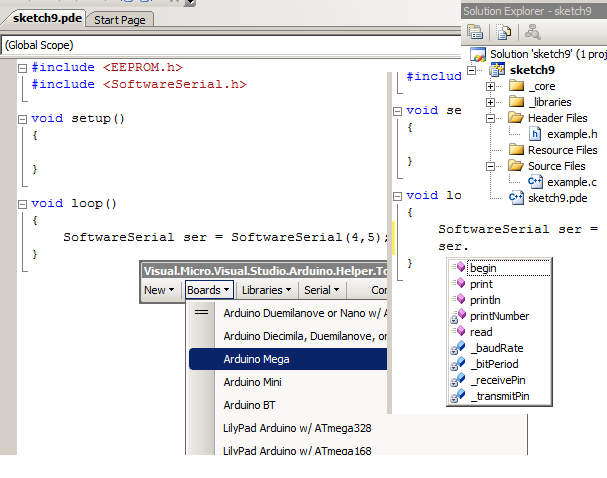Click the println method icon
607x478 pixels.
tap(459, 298)
